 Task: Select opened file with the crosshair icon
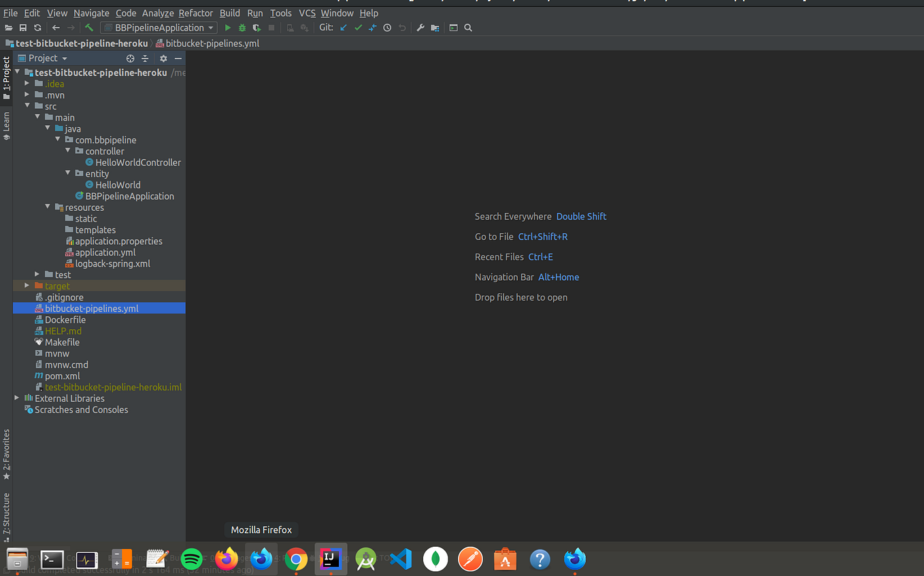[x=129, y=58]
